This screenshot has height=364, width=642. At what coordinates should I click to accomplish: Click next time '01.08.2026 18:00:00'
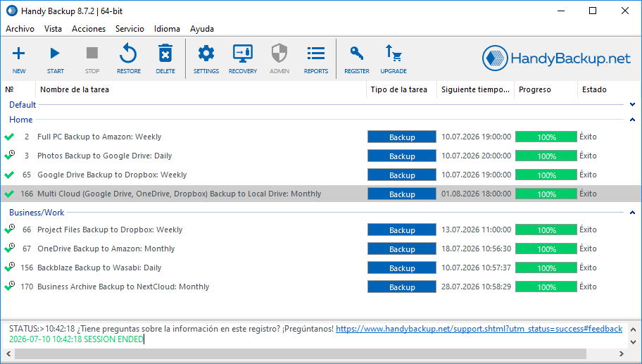[x=476, y=194]
